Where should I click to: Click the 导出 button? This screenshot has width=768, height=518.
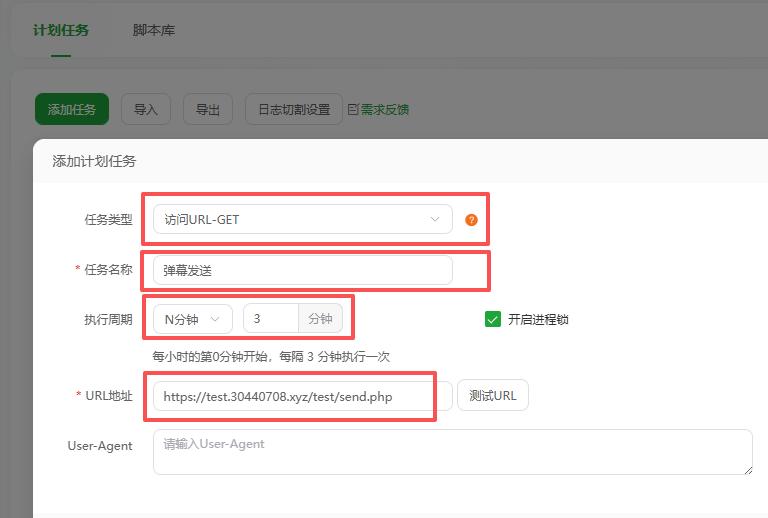point(208,109)
